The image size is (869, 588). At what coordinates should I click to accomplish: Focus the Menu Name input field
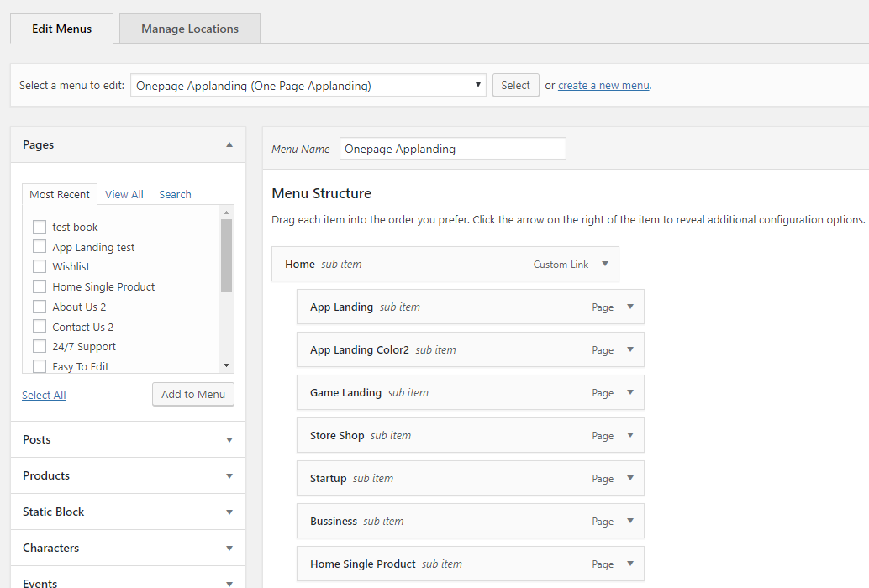point(452,149)
